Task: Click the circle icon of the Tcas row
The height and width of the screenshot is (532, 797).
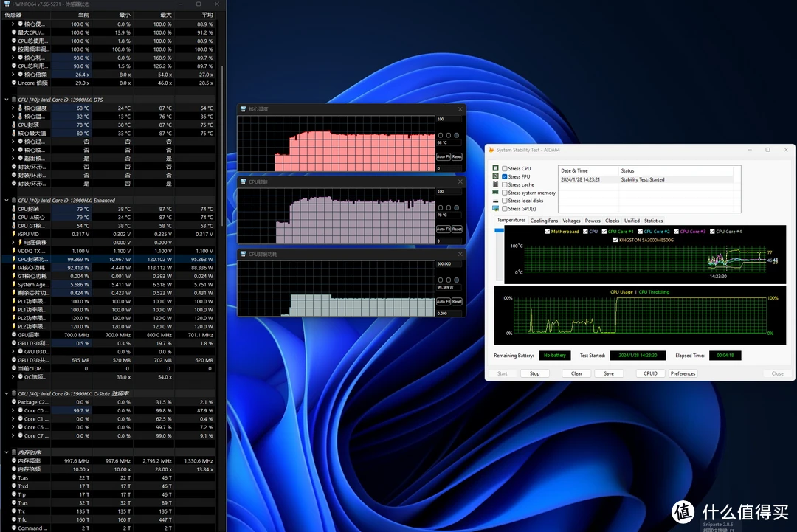Action: pyautogui.click(x=14, y=477)
